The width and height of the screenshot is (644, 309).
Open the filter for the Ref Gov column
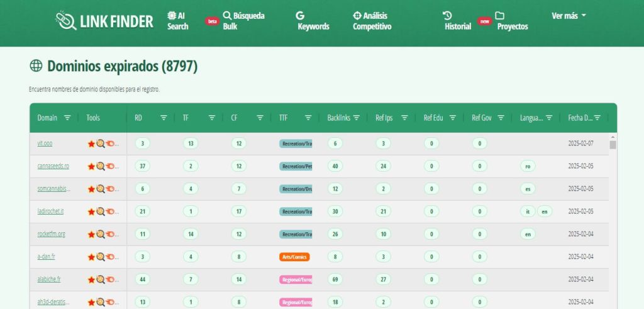point(501,118)
